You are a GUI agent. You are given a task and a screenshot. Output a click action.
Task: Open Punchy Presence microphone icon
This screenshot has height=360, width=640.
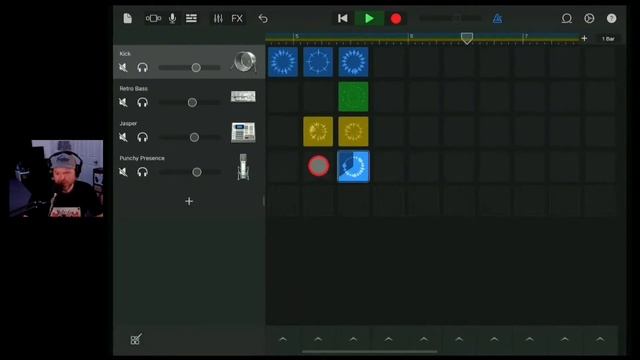pyautogui.click(x=243, y=167)
